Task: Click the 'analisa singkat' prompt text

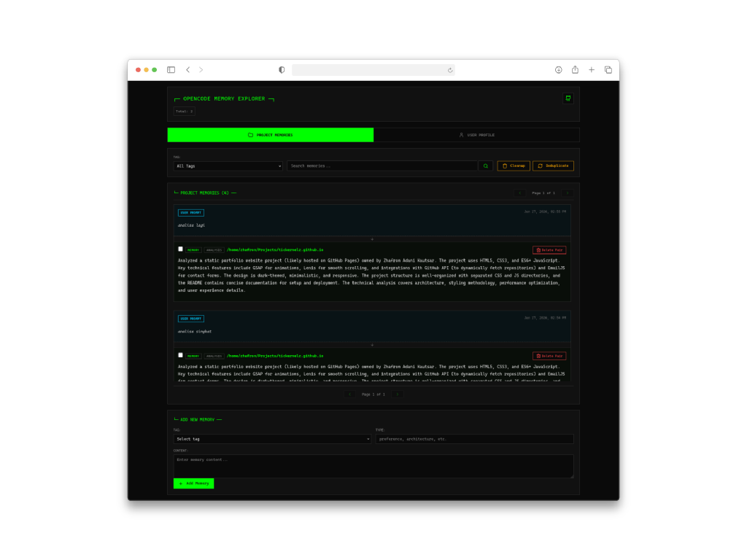Action: (195, 332)
